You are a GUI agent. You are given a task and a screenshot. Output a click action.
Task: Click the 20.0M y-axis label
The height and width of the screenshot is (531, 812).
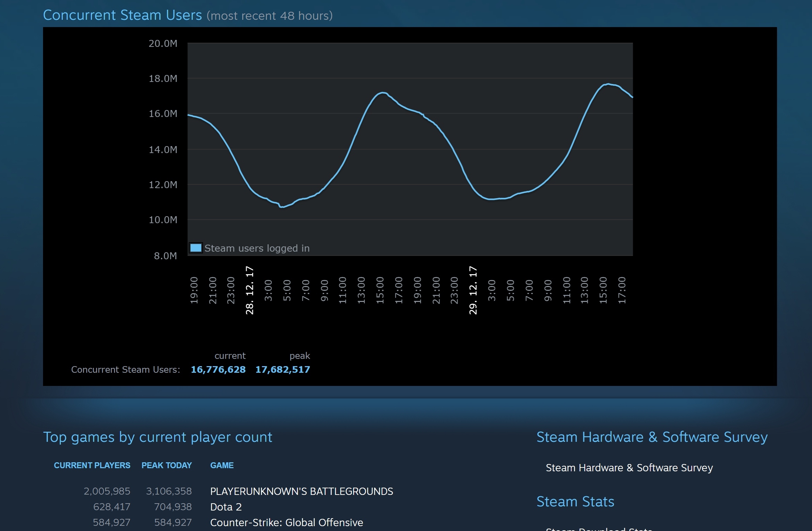click(163, 43)
